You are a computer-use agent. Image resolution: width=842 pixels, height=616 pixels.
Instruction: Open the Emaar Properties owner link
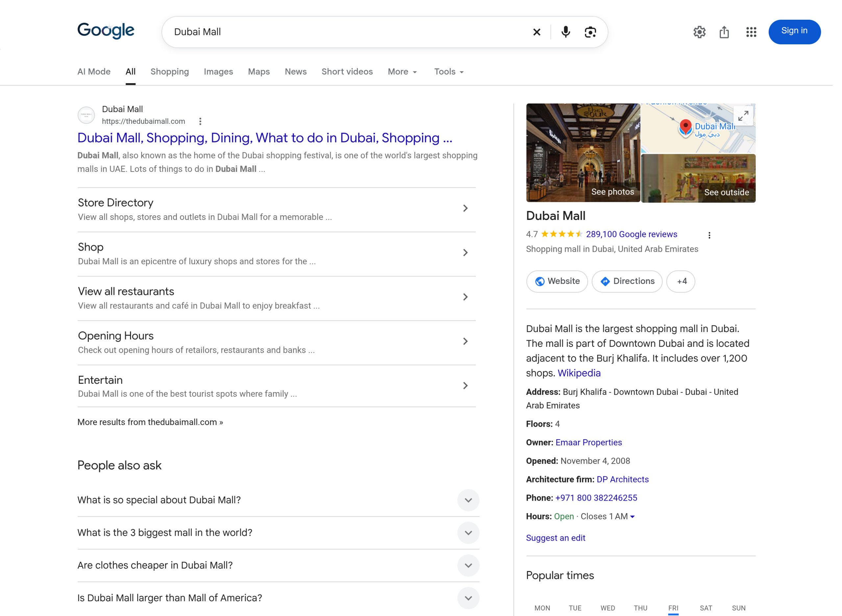coord(589,443)
